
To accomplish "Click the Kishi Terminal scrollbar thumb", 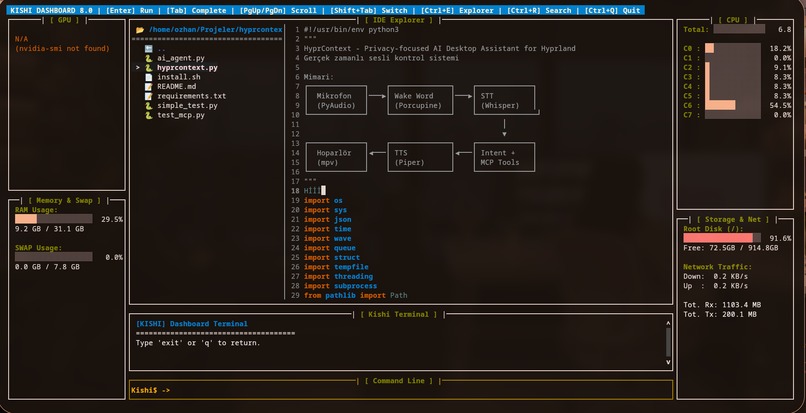I will click(x=668, y=343).
